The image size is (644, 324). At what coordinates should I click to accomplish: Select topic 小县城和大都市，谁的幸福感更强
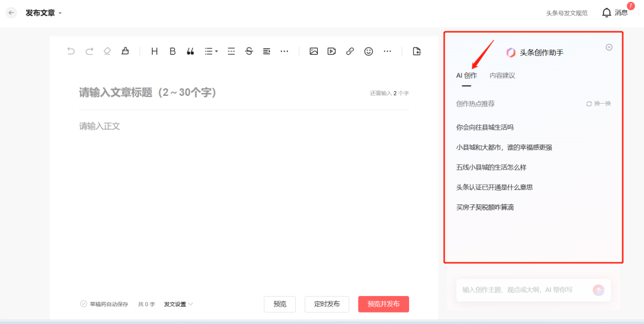click(504, 147)
